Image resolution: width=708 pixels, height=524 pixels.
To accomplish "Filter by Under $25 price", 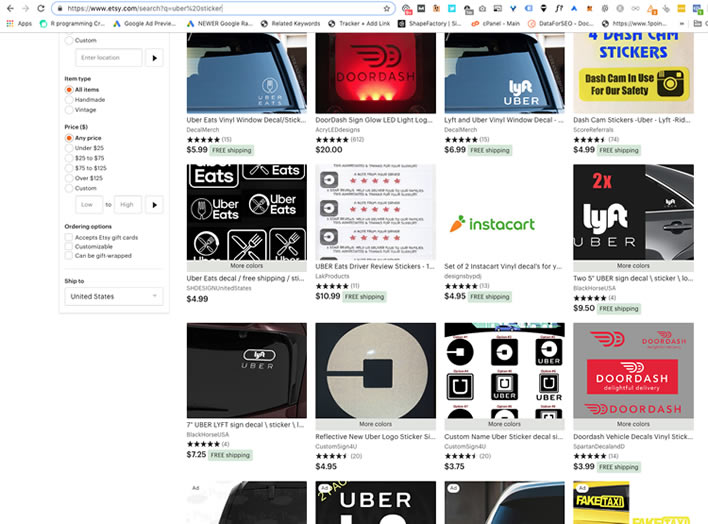I will 69,148.
